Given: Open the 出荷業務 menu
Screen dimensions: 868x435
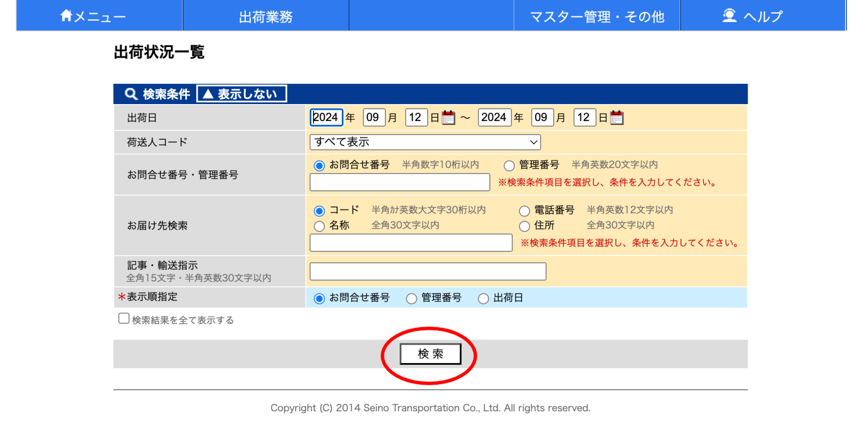Looking at the screenshot, I should pos(266,15).
